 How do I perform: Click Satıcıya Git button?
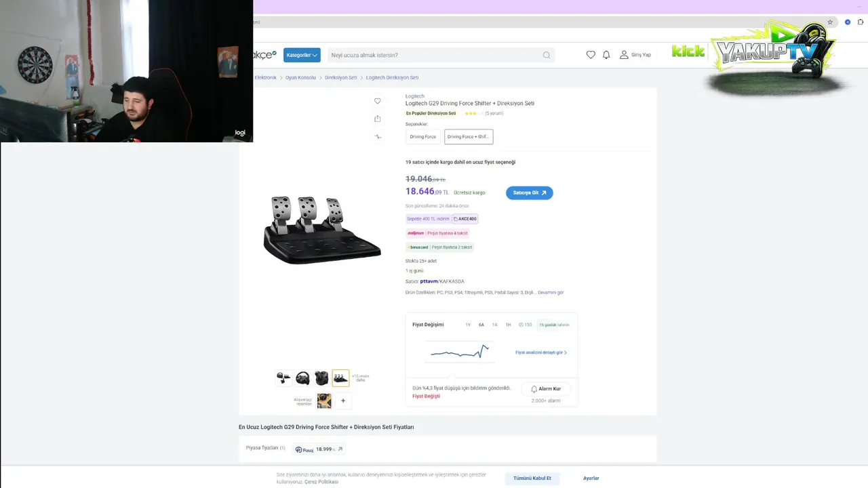(x=530, y=192)
